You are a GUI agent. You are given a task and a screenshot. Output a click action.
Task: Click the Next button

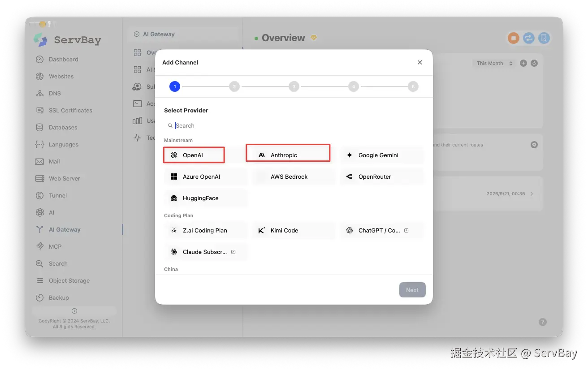click(x=412, y=290)
